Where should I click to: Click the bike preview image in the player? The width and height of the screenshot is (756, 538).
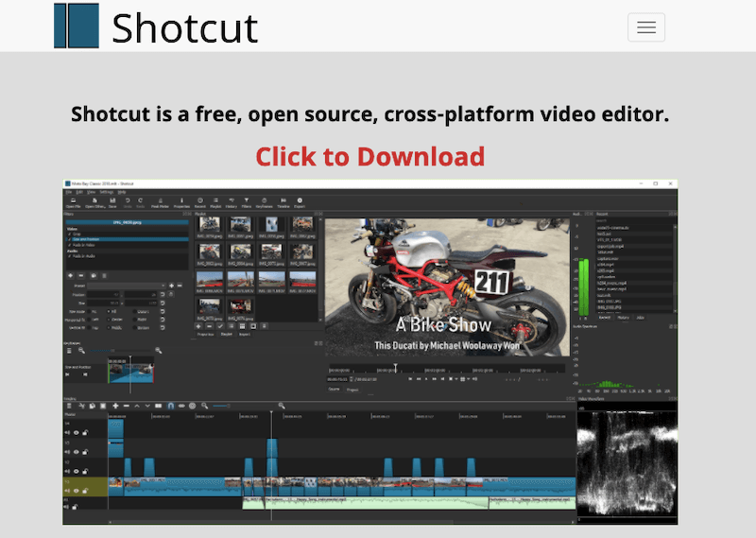pos(447,287)
